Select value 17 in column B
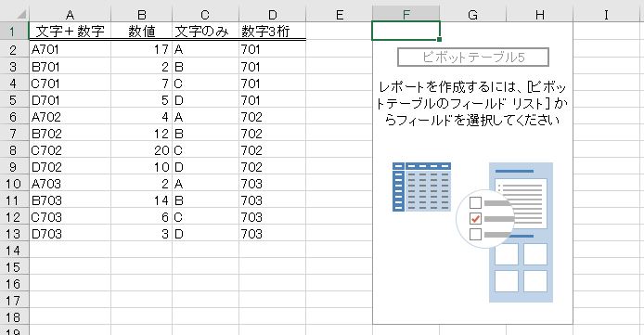This screenshot has width=644, height=335. (141, 50)
